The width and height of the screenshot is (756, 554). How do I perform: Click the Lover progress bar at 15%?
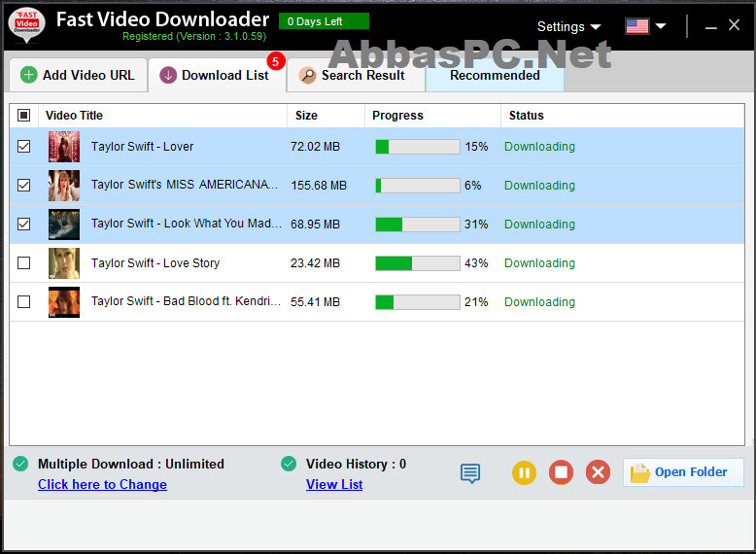[x=418, y=147]
